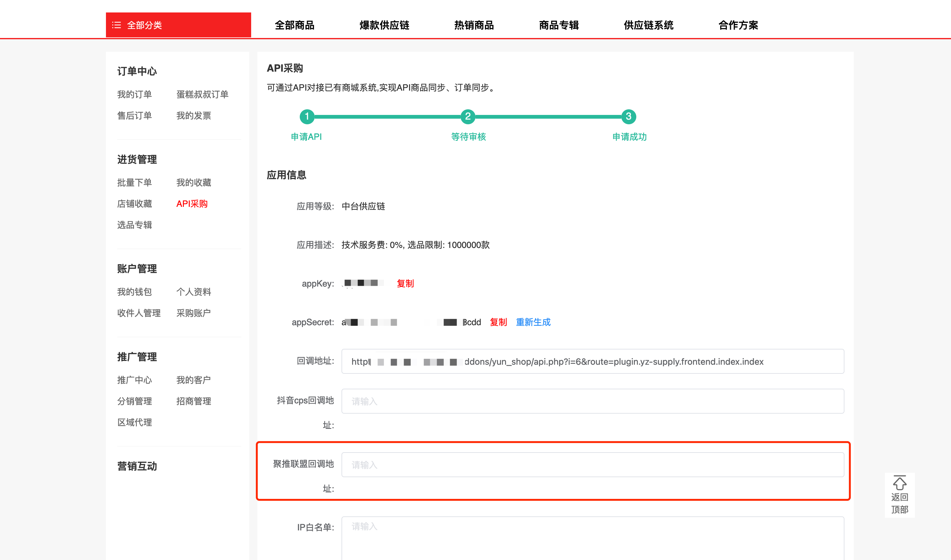Focus the 回调地址 URL input field
The image size is (951, 560).
[592, 362]
